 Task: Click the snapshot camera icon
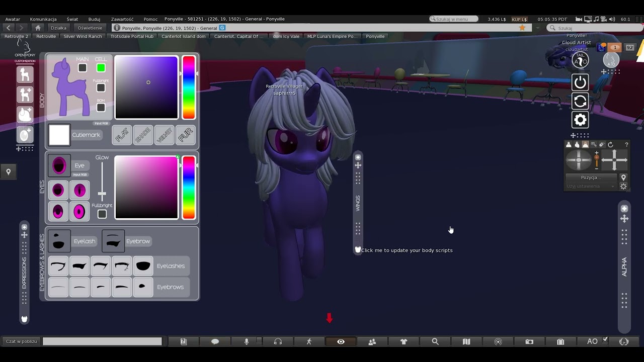click(529, 341)
